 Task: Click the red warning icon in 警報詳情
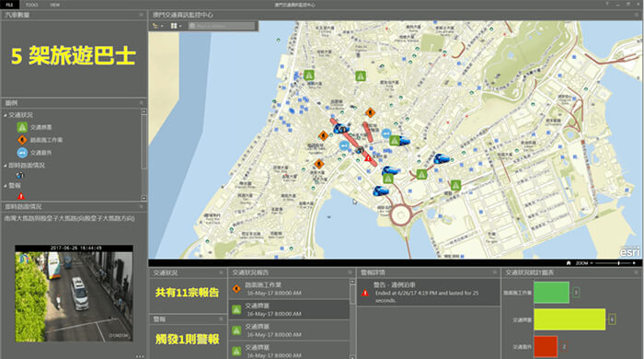pyautogui.click(x=364, y=293)
